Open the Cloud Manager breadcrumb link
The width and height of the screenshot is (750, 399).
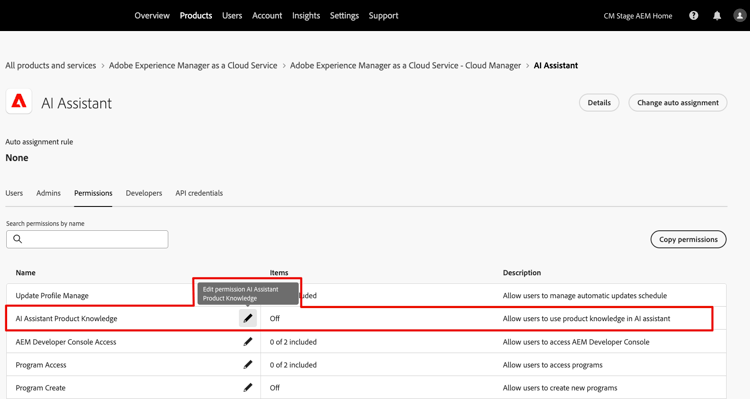[x=405, y=66]
